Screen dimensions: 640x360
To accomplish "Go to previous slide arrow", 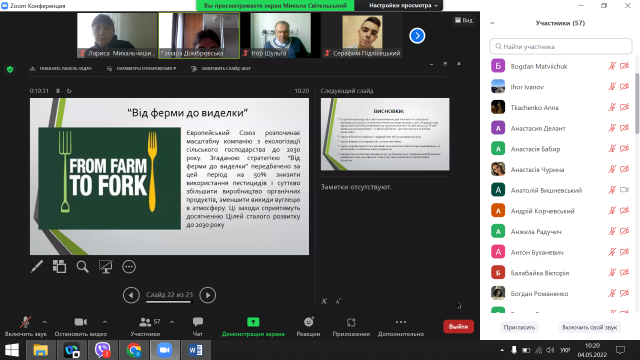I will click(x=131, y=295).
